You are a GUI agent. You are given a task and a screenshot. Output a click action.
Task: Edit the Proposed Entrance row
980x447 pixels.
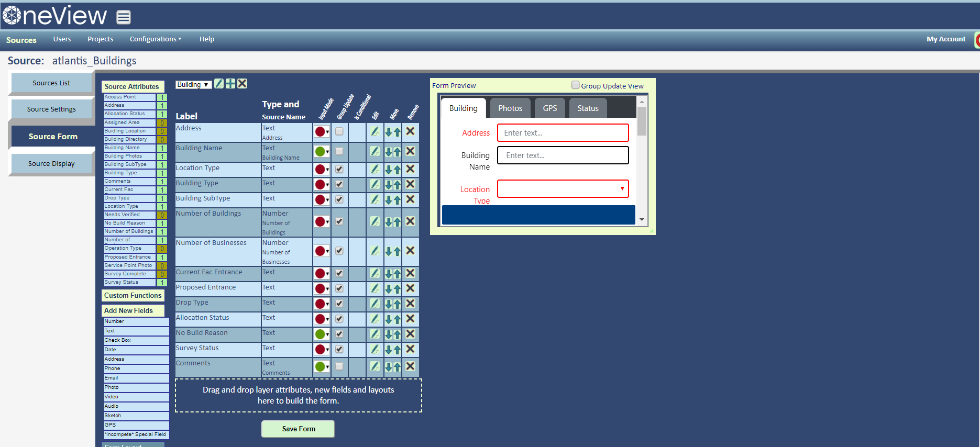click(375, 288)
